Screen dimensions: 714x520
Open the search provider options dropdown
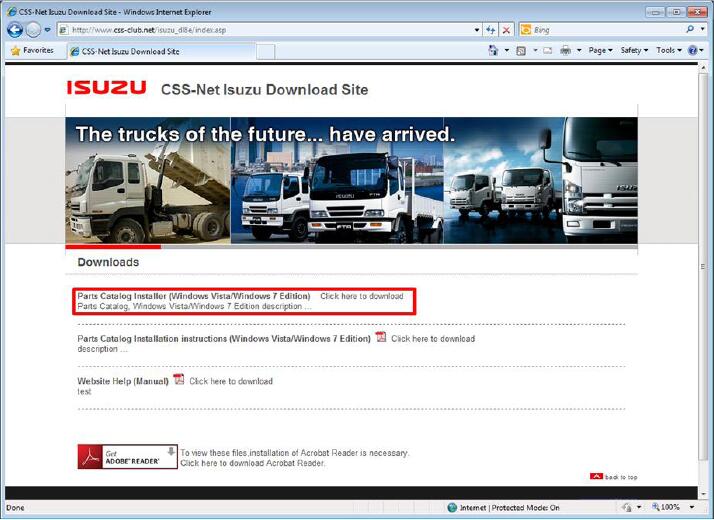click(x=703, y=29)
